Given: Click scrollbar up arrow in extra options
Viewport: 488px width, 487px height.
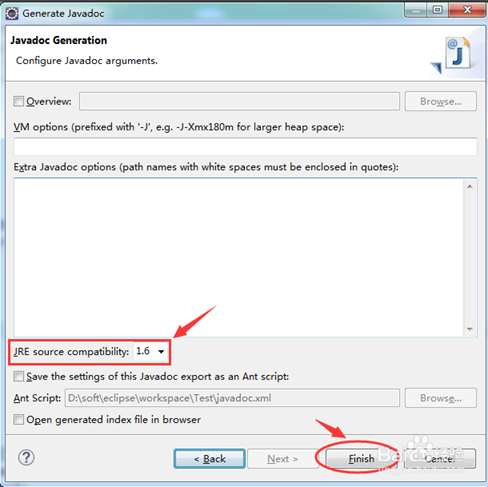Looking at the screenshot, I should point(470,186).
